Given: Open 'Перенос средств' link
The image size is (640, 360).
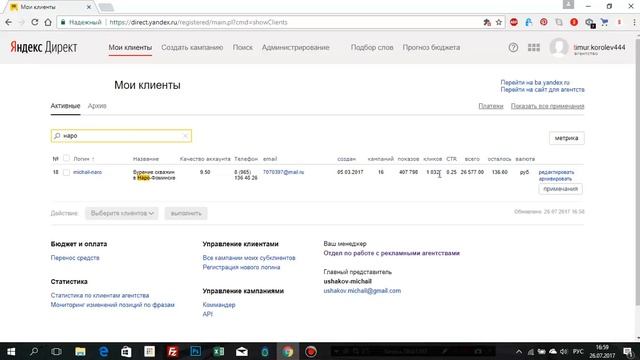Looking at the screenshot, I should (x=75, y=258).
